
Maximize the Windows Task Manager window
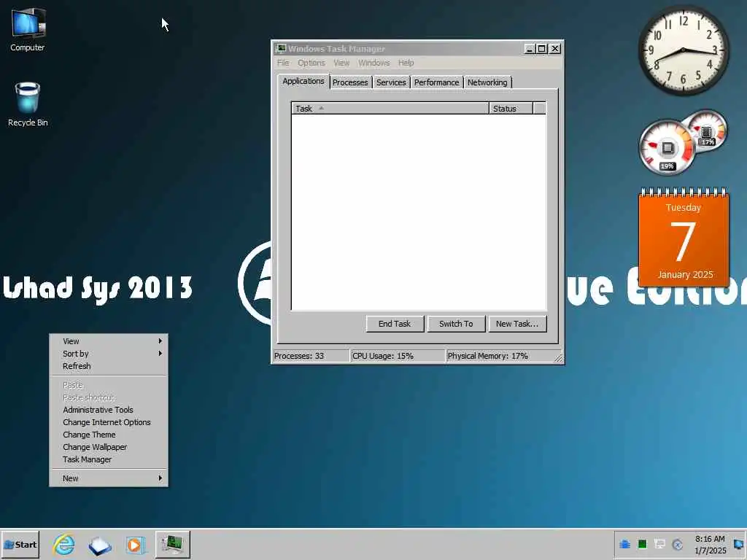click(542, 49)
